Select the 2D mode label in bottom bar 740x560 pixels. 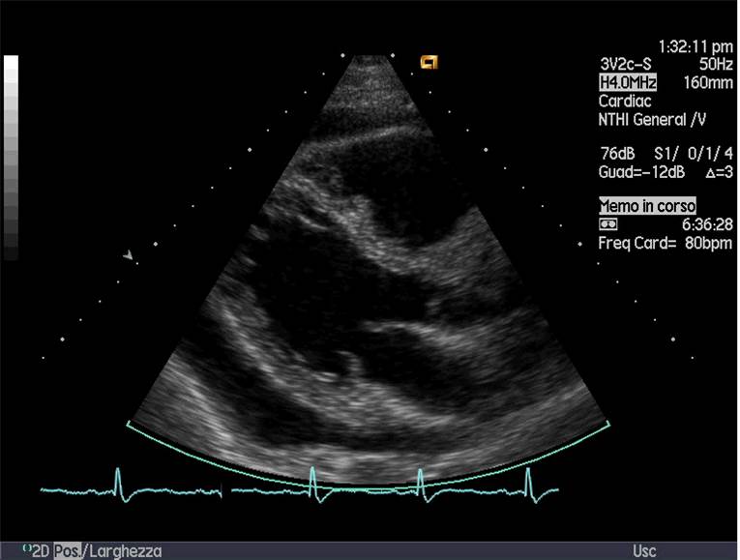(41, 551)
